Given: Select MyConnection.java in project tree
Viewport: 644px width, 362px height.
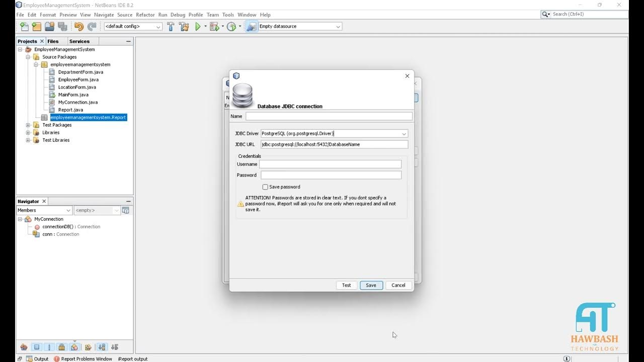Looking at the screenshot, I should pyautogui.click(x=78, y=102).
